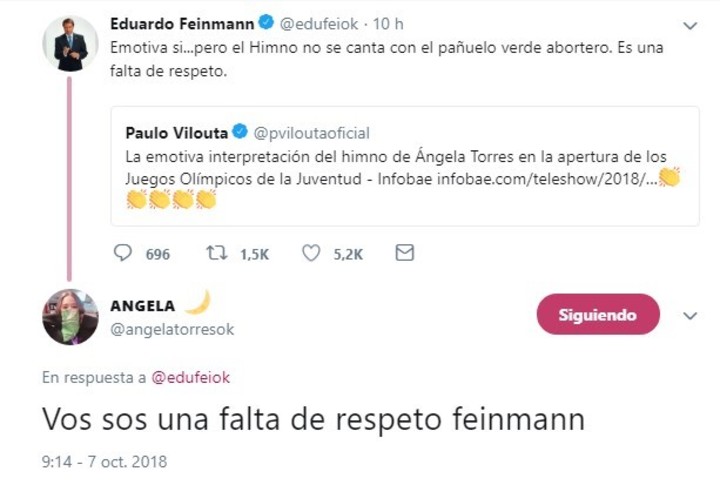Open the @edufeiok reply mention link

(x=190, y=378)
